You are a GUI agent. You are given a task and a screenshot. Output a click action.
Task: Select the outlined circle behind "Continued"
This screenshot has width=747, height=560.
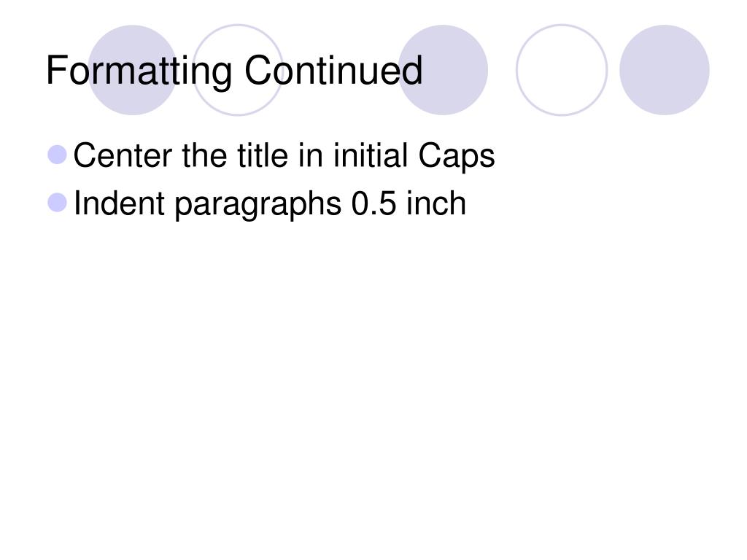pos(239,70)
